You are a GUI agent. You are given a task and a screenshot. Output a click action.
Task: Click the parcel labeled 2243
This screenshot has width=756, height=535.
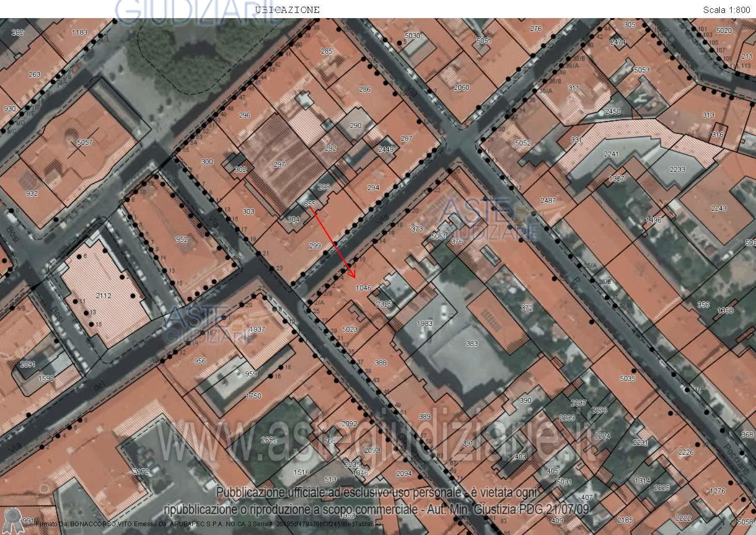click(719, 208)
